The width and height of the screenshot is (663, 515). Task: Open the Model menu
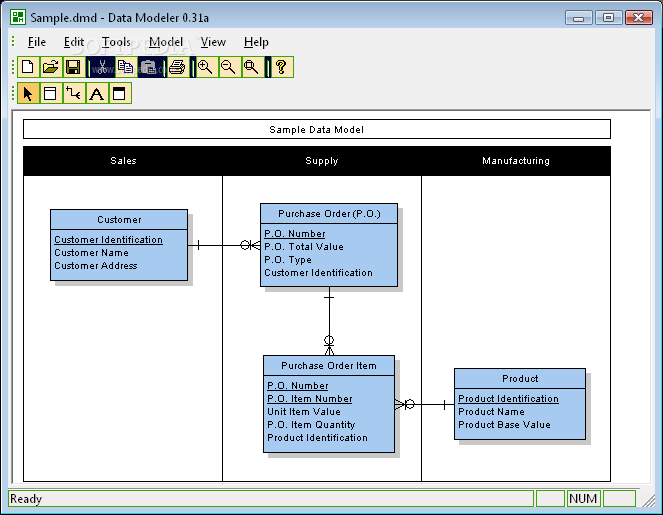point(166,42)
